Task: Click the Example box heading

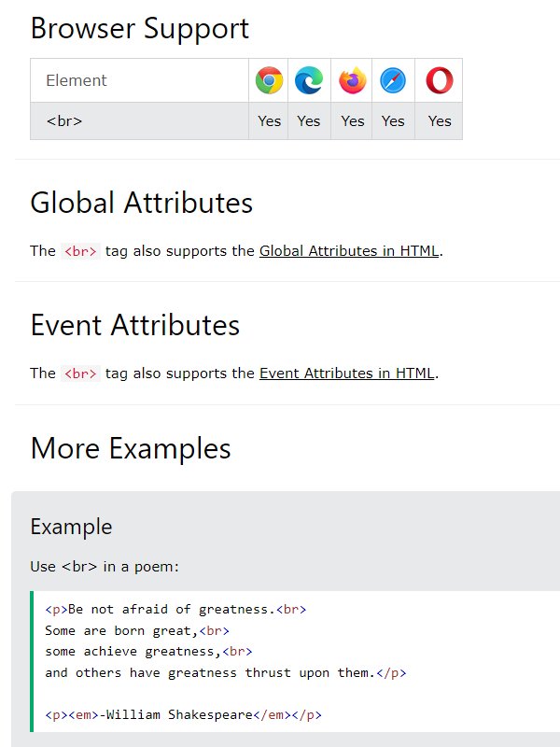Action: tap(72, 527)
